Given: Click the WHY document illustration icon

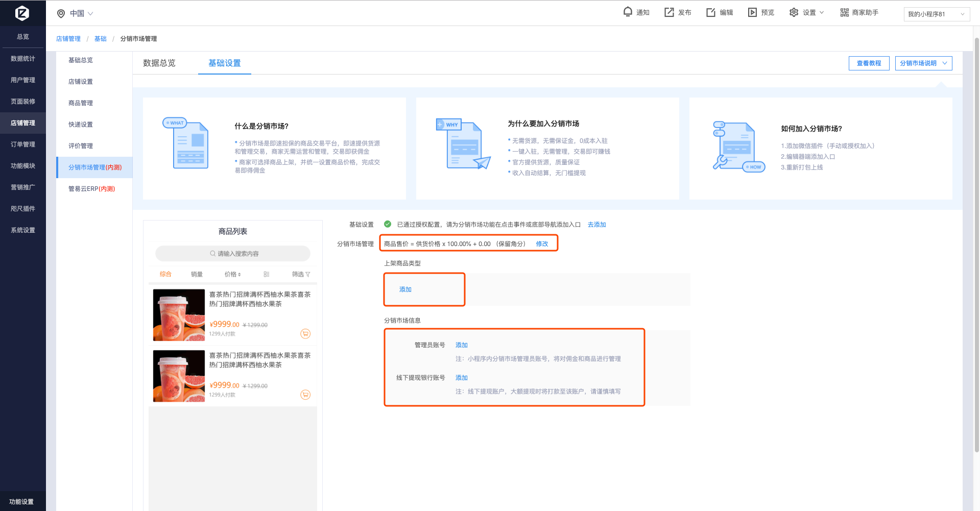Looking at the screenshot, I should click(x=463, y=144).
